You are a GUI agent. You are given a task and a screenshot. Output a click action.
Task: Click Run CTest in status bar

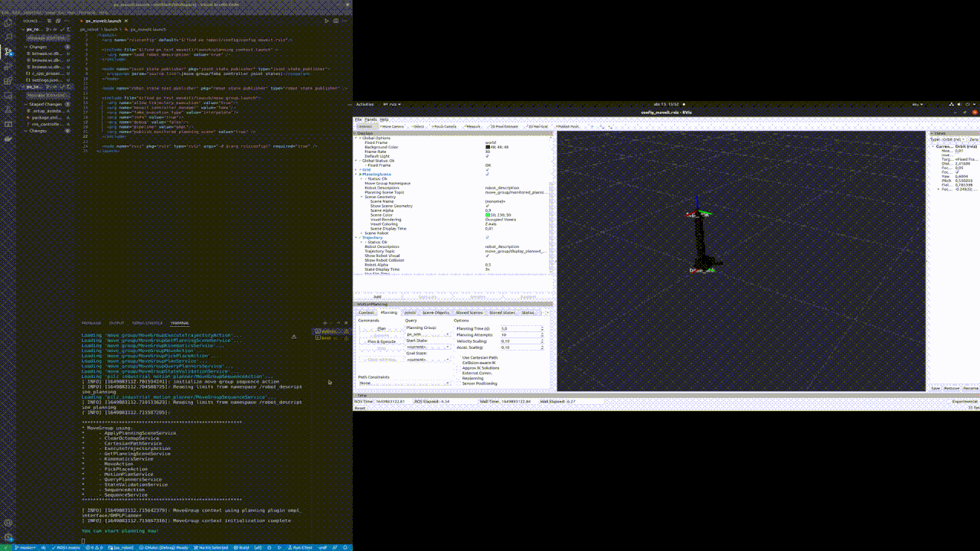point(301,547)
